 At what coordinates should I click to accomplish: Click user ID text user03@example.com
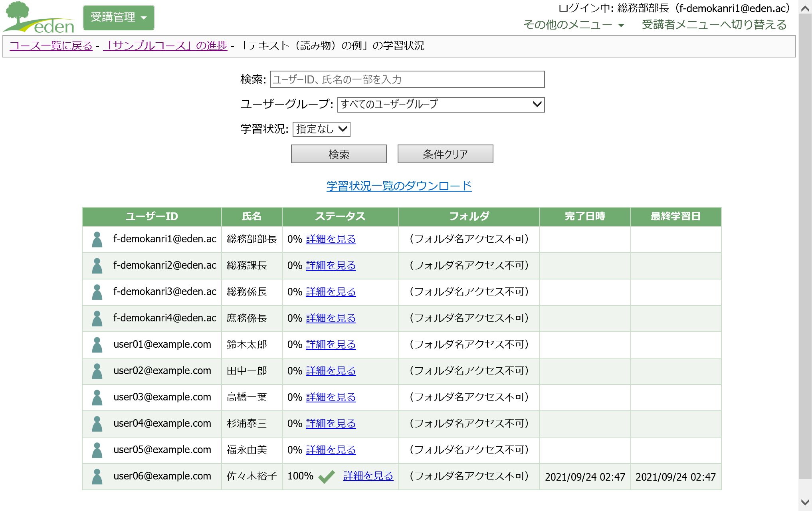tap(162, 397)
